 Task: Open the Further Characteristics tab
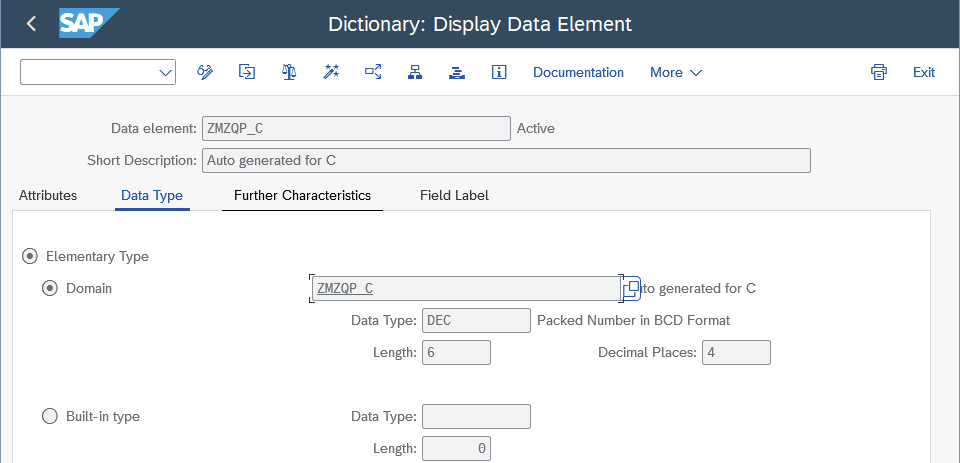click(302, 195)
